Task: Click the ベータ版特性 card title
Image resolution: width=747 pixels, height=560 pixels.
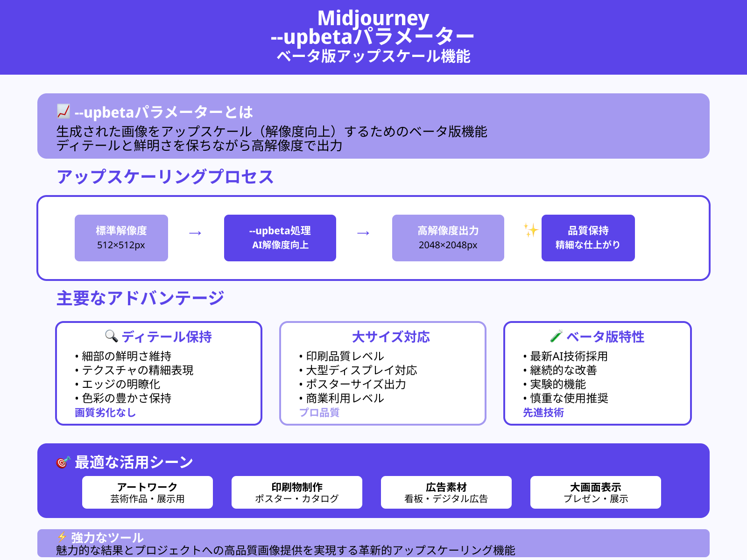Action: click(x=606, y=337)
